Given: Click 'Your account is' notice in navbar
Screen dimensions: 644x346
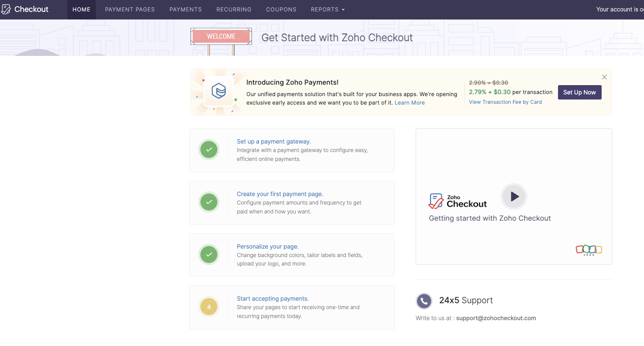Looking at the screenshot, I should pyautogui.click(x=620, y=9).
